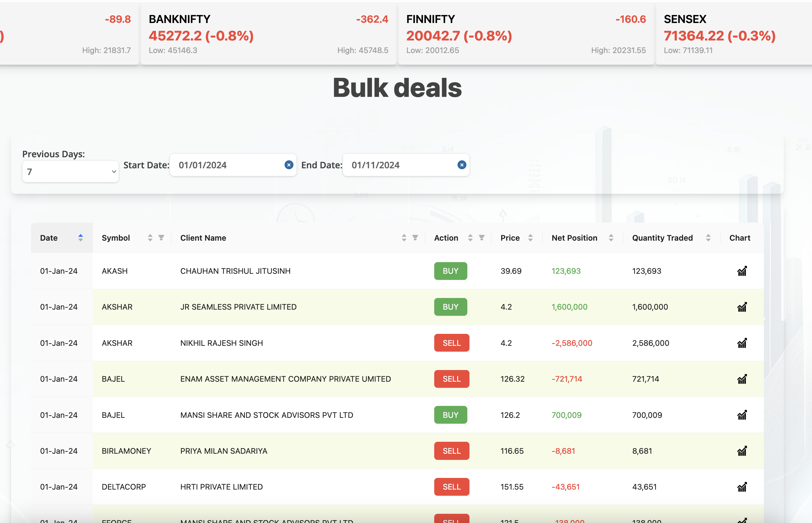Click SELL on NIKHIL RAJESH SINGH row
Image resolution: width=812 pixels, height=523 pixels.
point(451,343)
